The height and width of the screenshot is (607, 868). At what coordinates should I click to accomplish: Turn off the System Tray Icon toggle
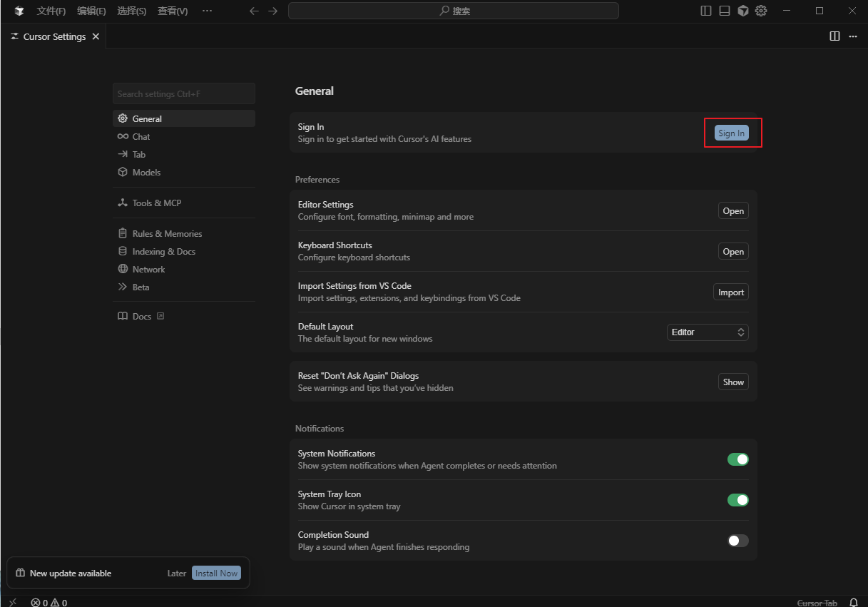click(x=737, y=500)
